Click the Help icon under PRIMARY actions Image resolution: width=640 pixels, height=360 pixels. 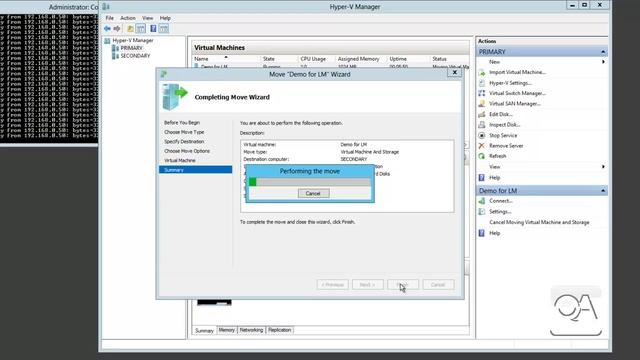tap(482, 178)
